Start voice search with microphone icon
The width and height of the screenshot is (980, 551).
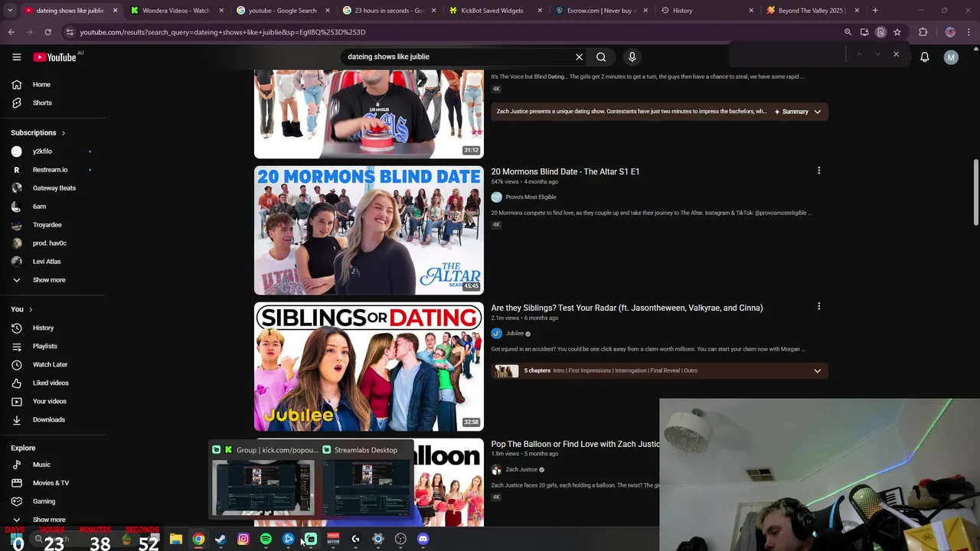coord(632,57)
